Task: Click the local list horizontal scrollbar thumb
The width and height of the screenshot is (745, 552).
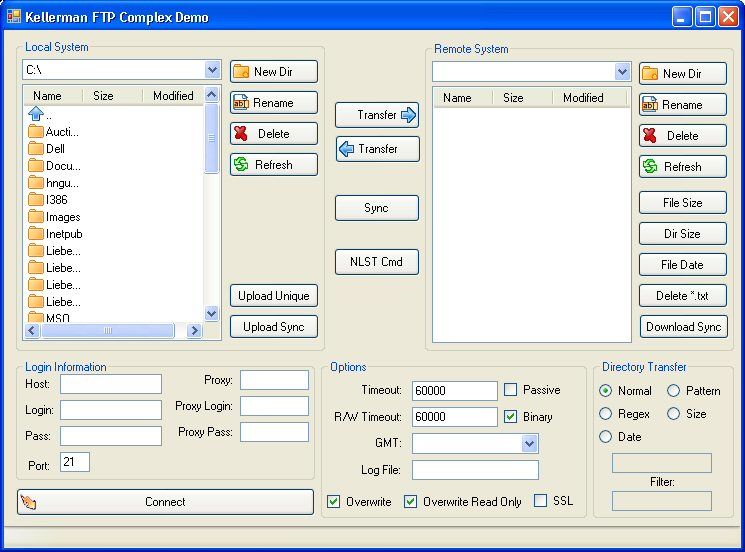Action: coord(108,330)
